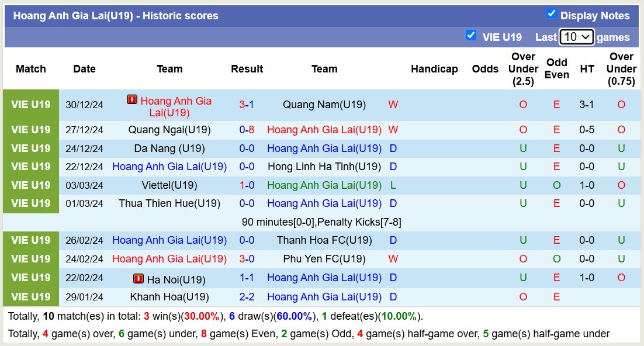Click the 3-1 result on 30/12/24
Screen dimensions: 644x346
(x=247, y=105)
